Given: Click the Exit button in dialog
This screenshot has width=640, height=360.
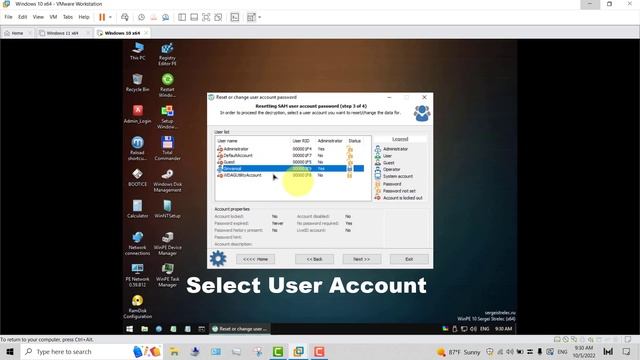Looking at the screenshot, I should (409, 259).
